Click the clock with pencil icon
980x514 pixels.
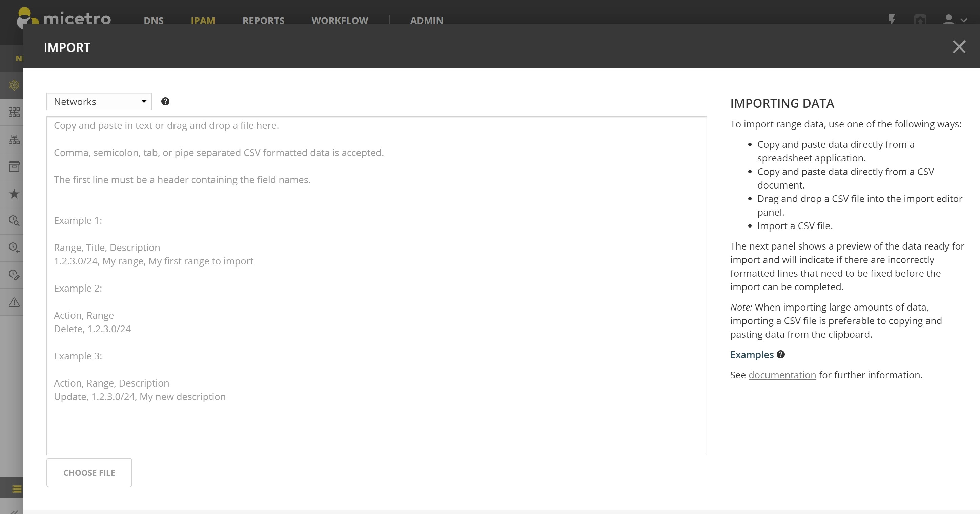tap(14, 275)
